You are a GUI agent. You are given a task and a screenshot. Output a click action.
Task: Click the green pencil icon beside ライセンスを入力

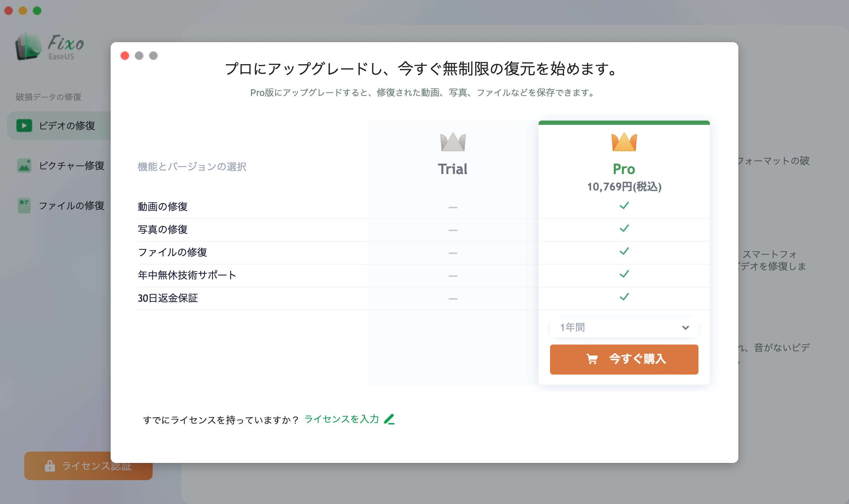tap(389, 419)
